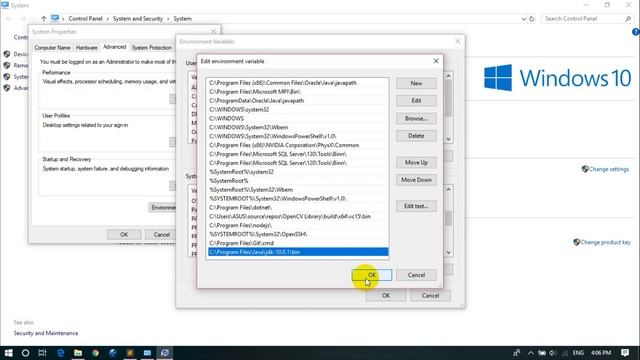640x360 pixels.
Task: Go to System and Security in breadcrumb
Action: pyautogui.click(x=138, y=19)
